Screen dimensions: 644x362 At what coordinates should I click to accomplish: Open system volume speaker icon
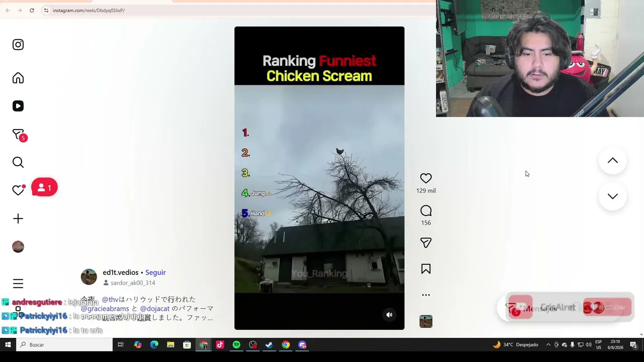pyautogui.click(x=589, y=345)
